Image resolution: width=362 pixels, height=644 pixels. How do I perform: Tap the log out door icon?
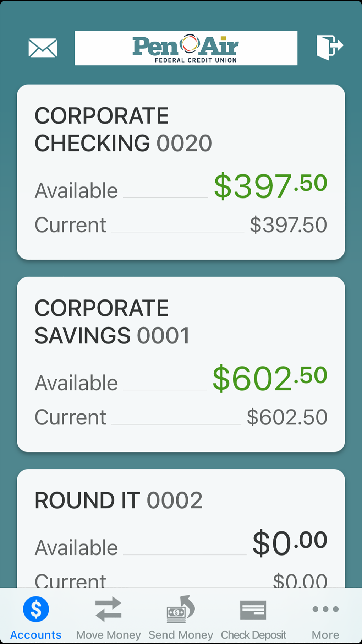click(329, 47)
